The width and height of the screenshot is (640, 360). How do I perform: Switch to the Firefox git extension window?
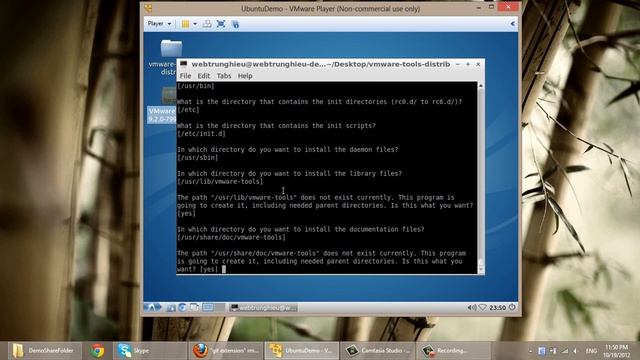click(x=225, y=351)
